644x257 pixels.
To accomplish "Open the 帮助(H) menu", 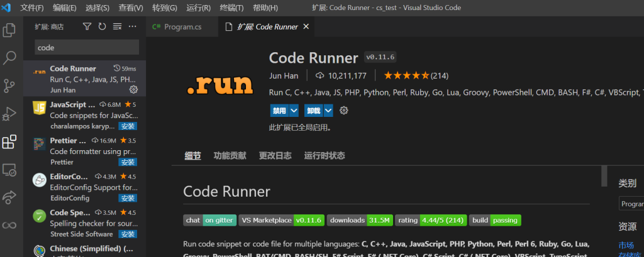I will (x=265, y=8).
